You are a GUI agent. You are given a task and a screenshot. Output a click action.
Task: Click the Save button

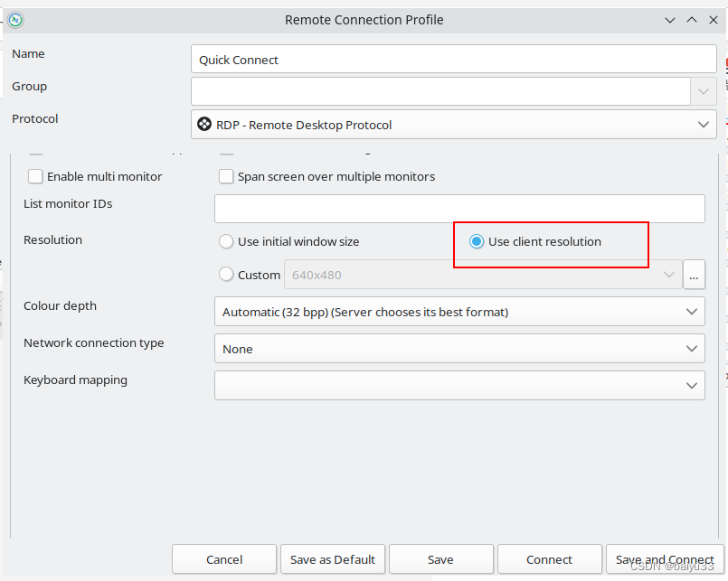point(440,559)
